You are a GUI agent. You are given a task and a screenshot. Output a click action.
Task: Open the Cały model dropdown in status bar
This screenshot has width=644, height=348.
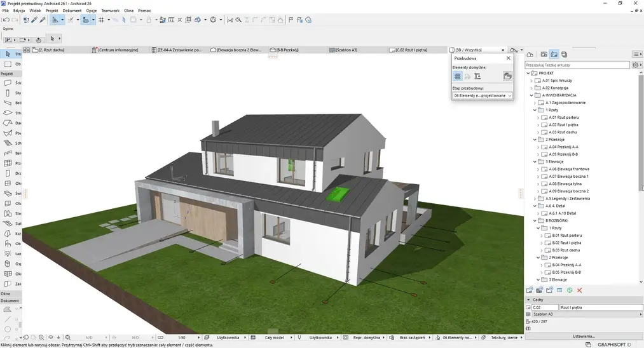tap(273, 338)
